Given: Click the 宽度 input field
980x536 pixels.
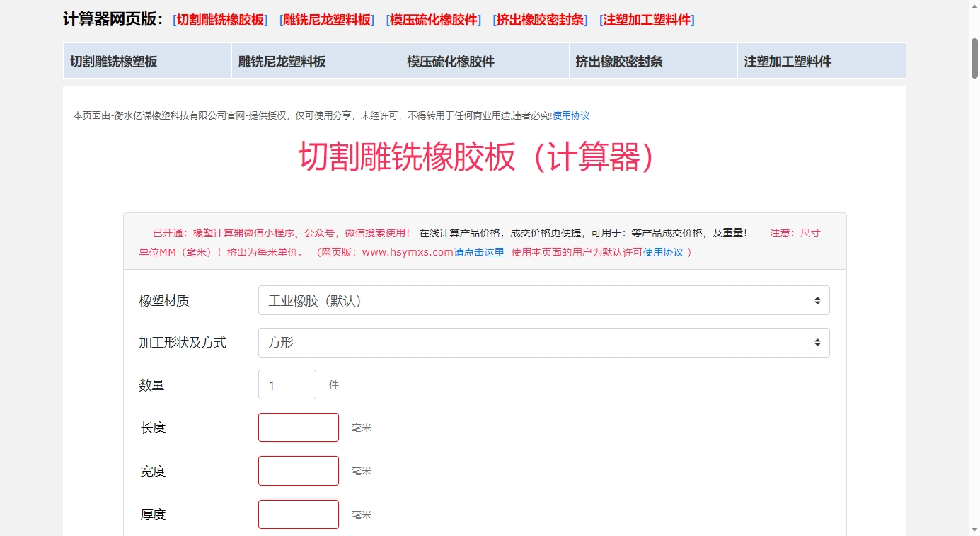Looking at the screenshot, I should (x=299, y=471).
